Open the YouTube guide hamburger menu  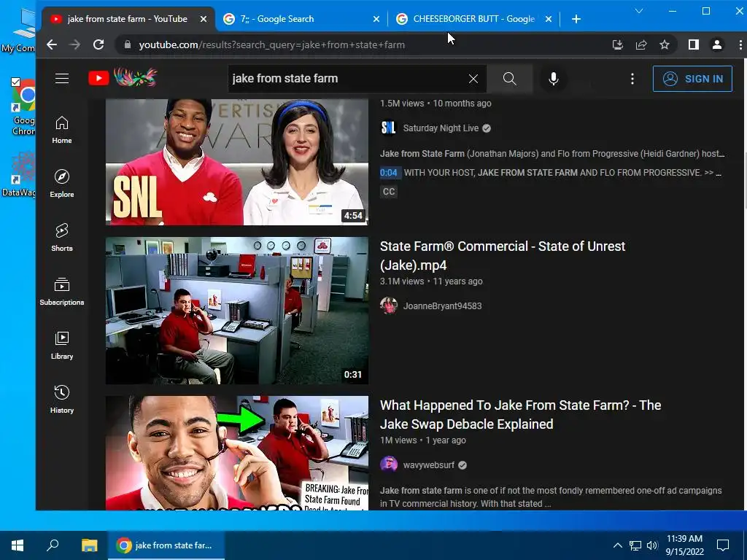[x=62, y=79]
